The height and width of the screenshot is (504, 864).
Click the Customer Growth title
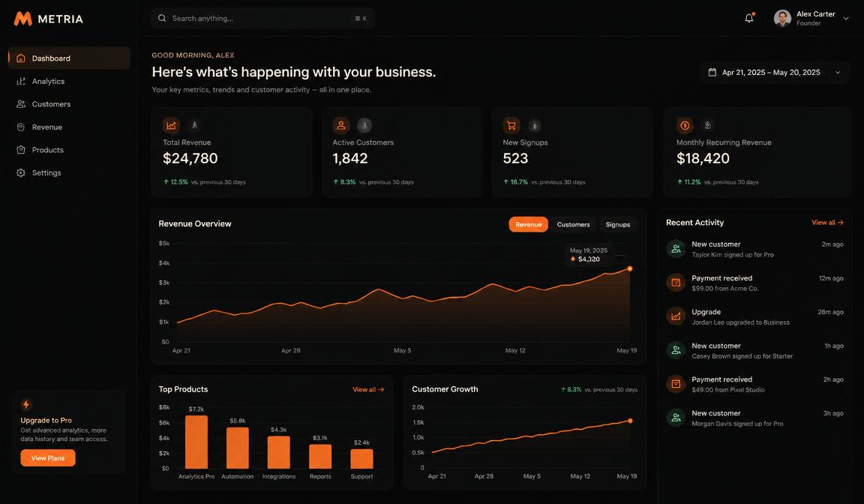tap(445, 389)
